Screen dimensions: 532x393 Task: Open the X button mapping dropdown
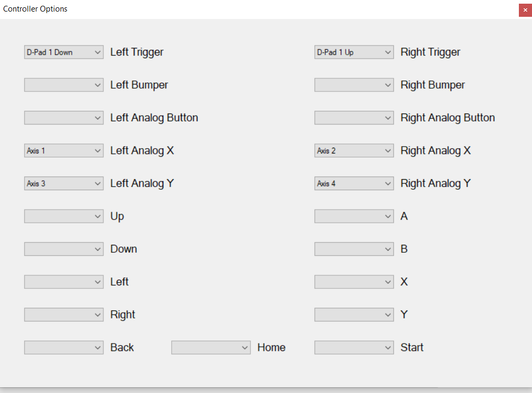point(354,282)
